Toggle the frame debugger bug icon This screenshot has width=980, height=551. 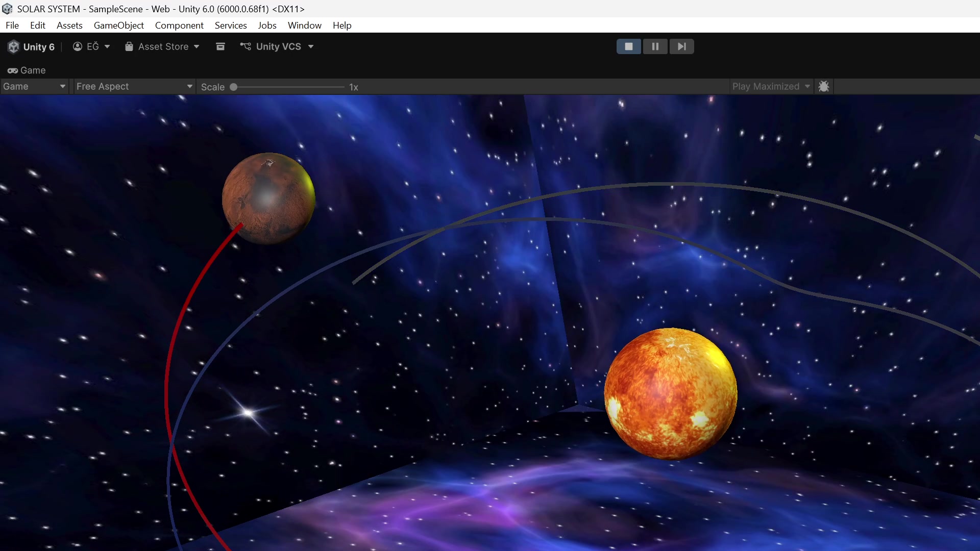(x=823, y=86)
